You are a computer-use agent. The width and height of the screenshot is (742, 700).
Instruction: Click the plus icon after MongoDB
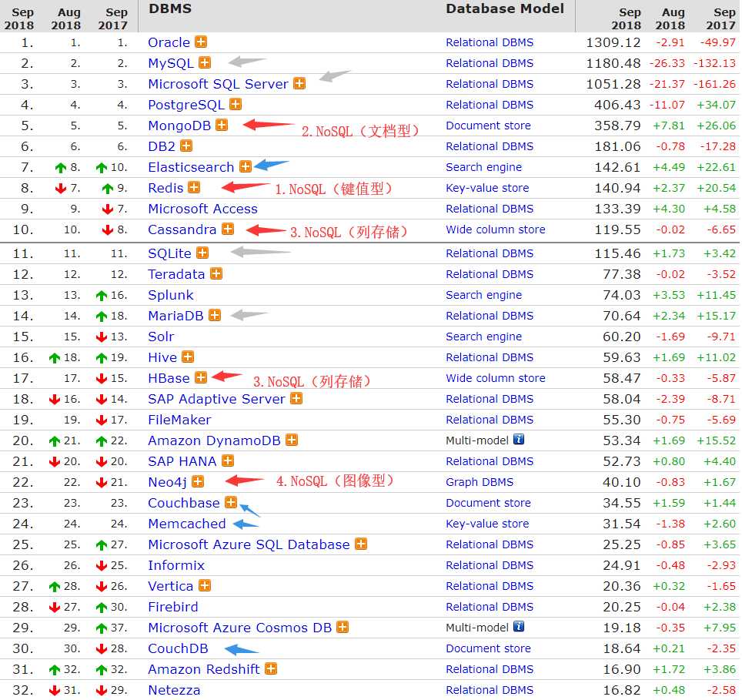click(222, 125)
